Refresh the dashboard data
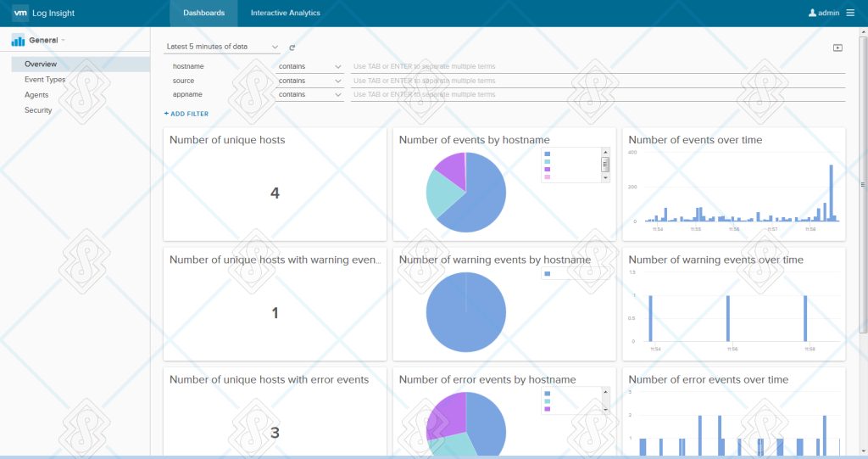This screenshot has height=459, width=868. point(292,48)
